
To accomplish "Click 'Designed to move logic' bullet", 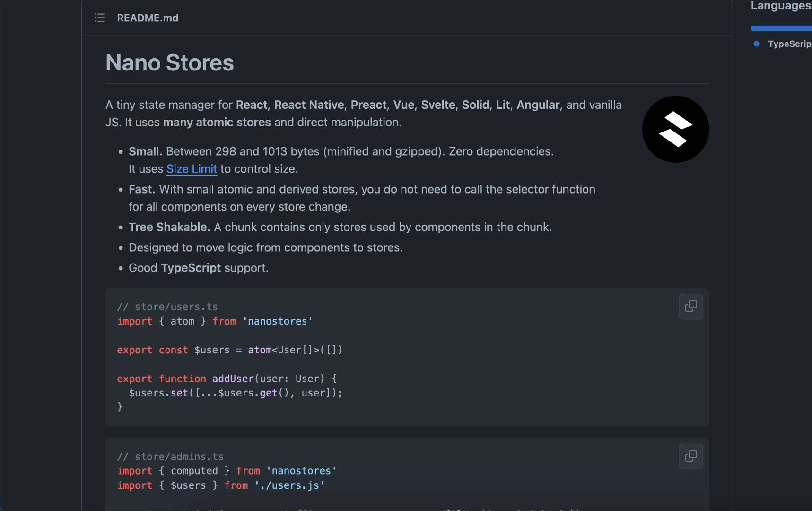I will pyautogui.click(x=266, y=247).
